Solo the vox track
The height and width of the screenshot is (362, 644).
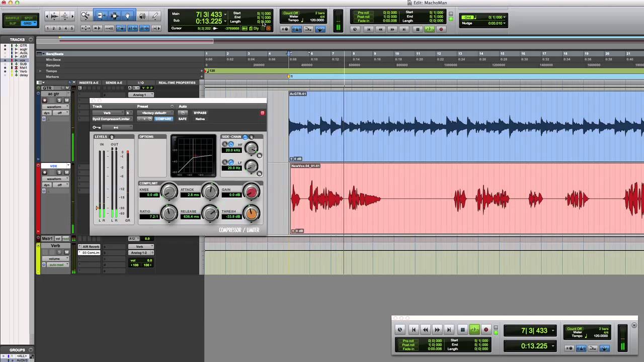coord(59,172)
